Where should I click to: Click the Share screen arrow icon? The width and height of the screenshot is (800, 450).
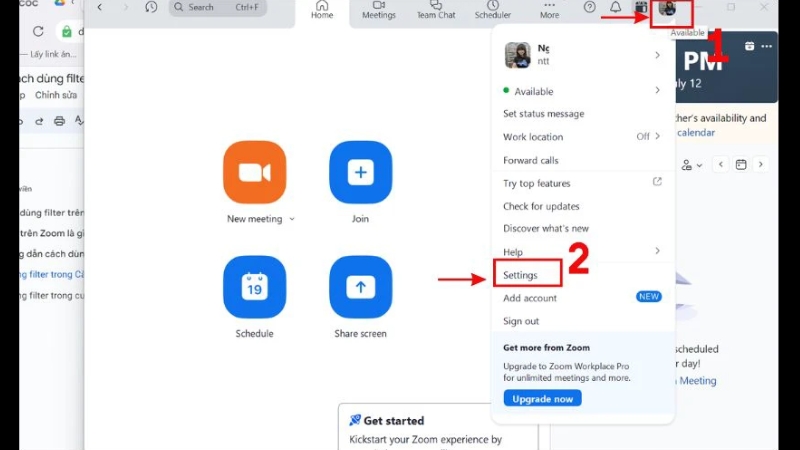[x=360, y=287]
